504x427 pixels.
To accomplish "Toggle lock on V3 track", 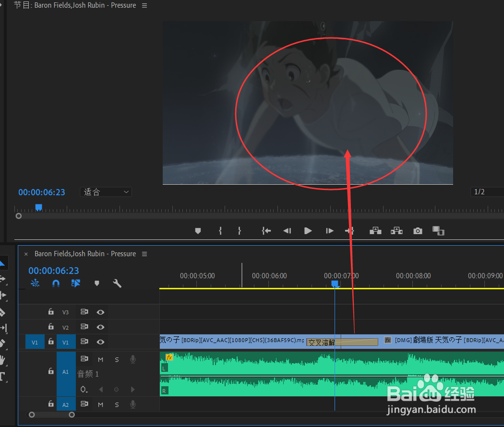I will tap(51, 311).
